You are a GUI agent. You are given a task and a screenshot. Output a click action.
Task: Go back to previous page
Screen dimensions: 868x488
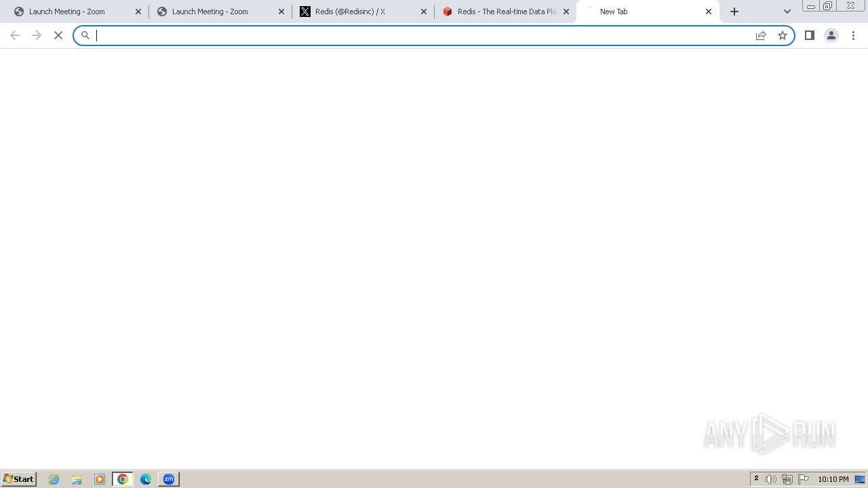[15, 35]
